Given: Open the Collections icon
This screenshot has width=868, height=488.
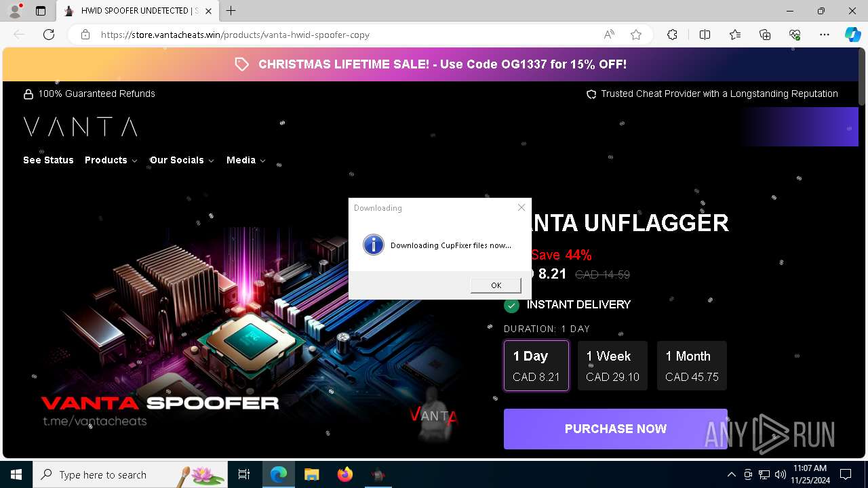Looking at the screenshot, I should [765, 35].
